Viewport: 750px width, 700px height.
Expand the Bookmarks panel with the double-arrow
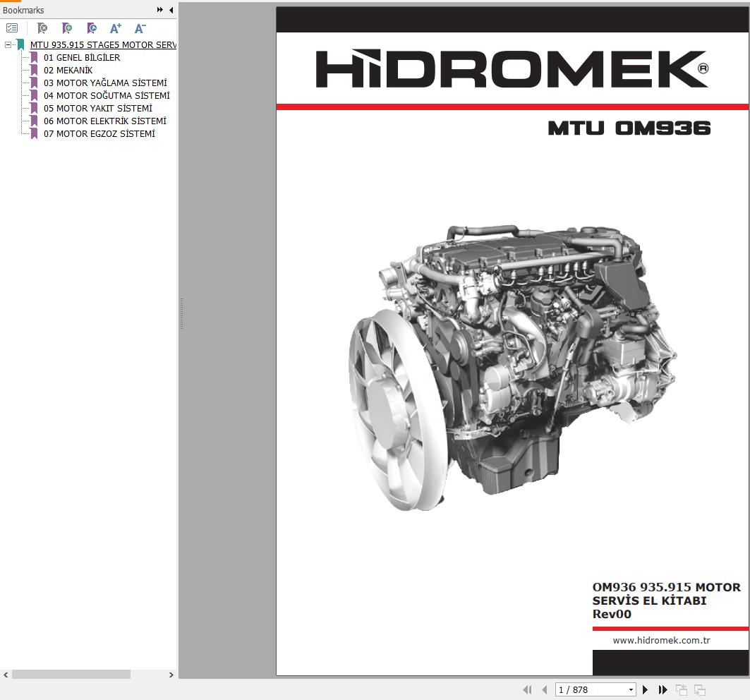click(x=159, y=10)
